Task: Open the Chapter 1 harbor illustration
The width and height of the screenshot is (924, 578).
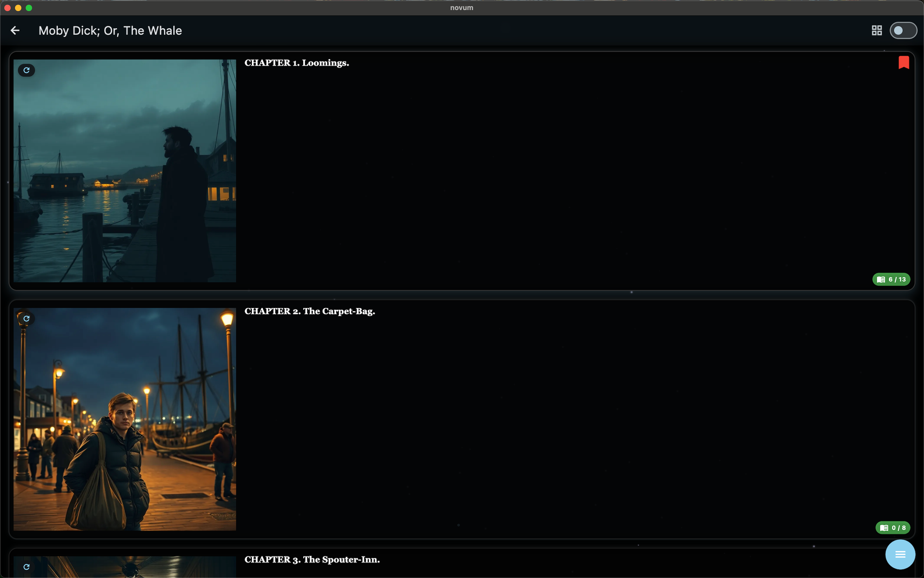Action: coord(125,171)
